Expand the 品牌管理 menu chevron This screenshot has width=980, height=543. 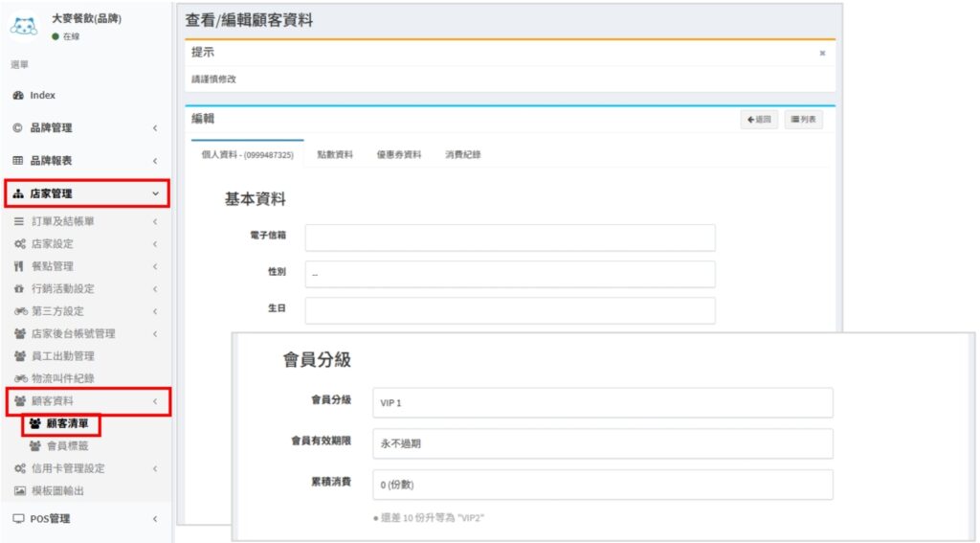click(155, 128)
